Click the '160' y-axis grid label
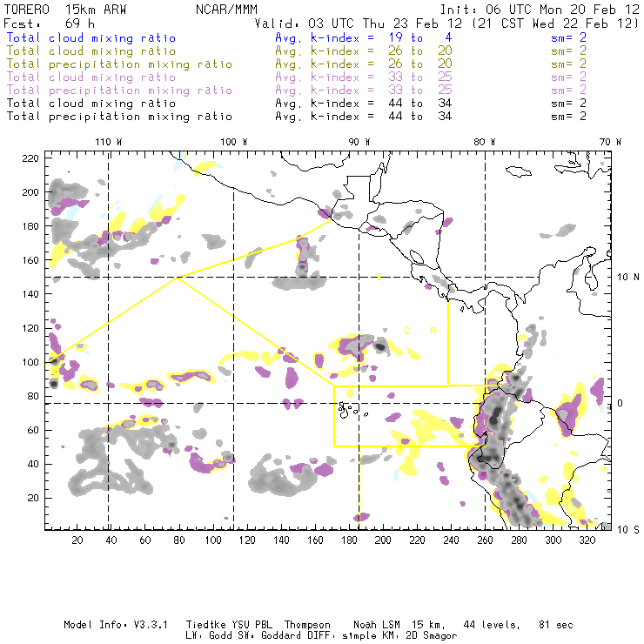644x644 pixels. (30, 260)
